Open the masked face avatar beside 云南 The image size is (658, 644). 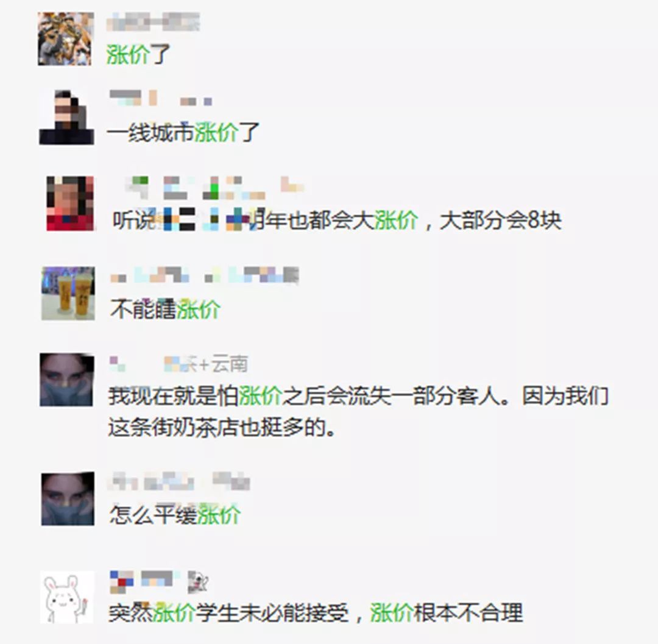(x=66, y=380)
